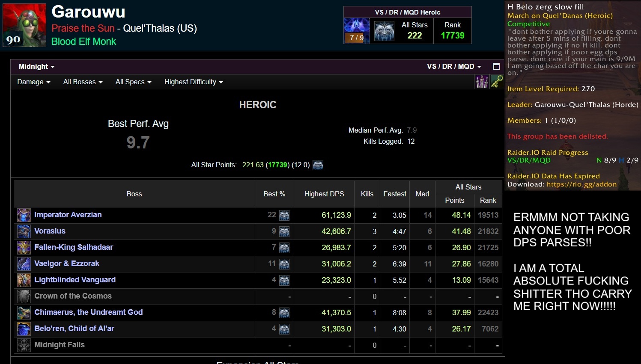Open the Praise the Sun guild link
Image resolution: width=641 pixels, height=364 pixels.
pyautogui.click(x=83, y=28)
